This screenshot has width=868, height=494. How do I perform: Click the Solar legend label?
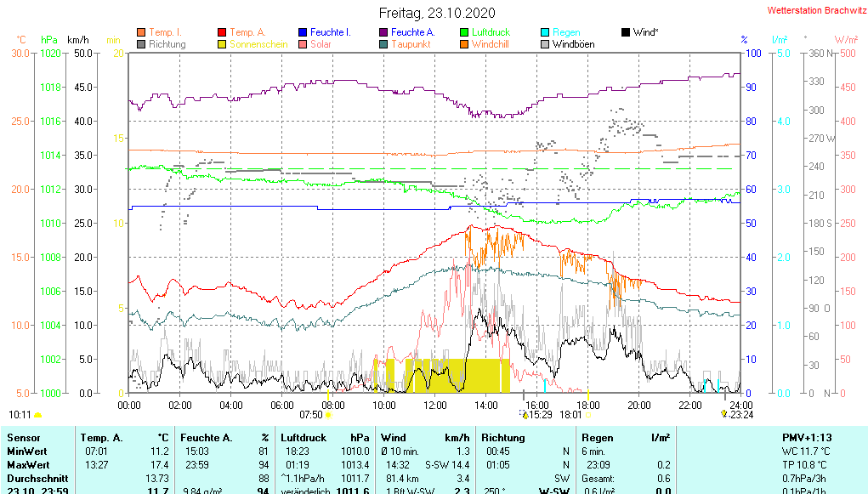(x=321, y=44)
